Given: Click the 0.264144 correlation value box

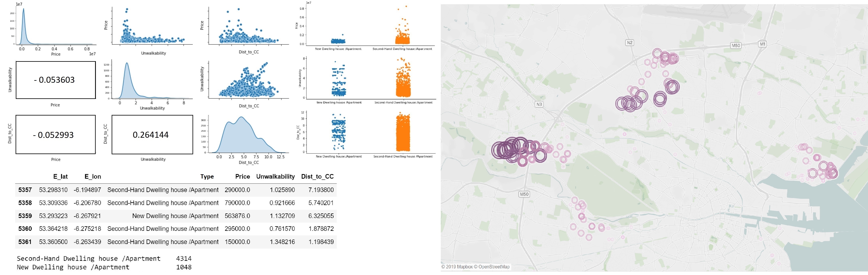Looking at the screenshot, I should click(x=152, y=135).
